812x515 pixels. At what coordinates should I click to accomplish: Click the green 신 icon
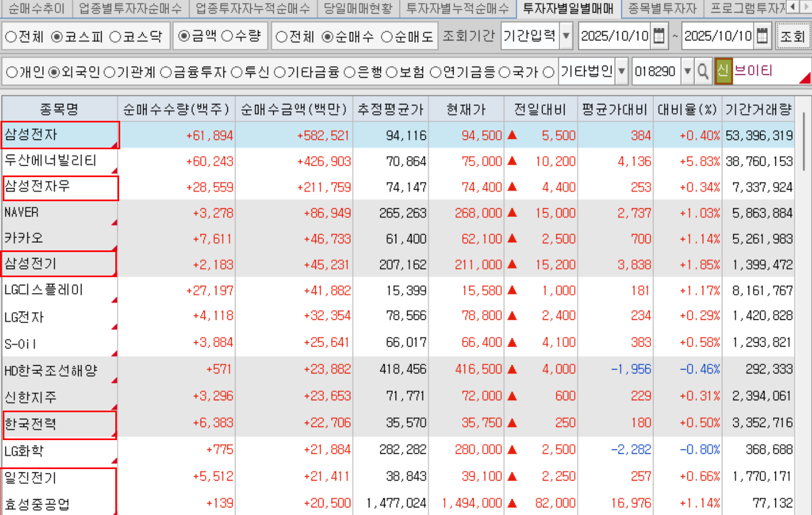[x=723, y=71]
